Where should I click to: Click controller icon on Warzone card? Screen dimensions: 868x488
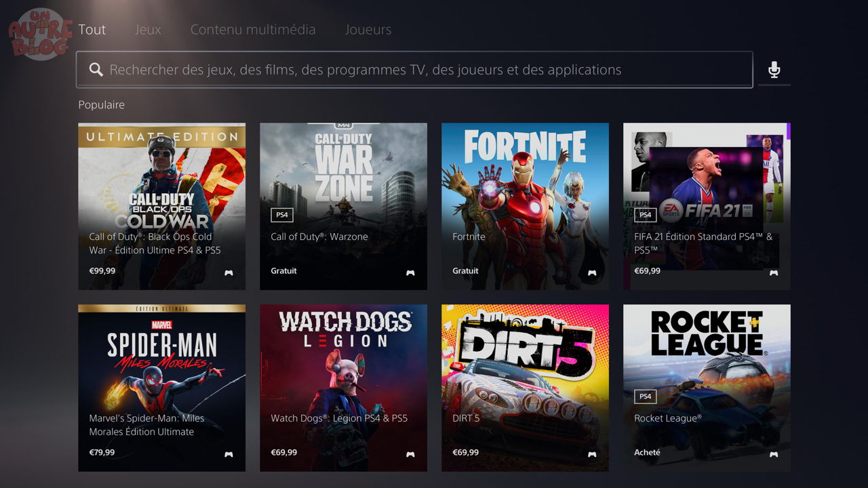click(410, 273)
